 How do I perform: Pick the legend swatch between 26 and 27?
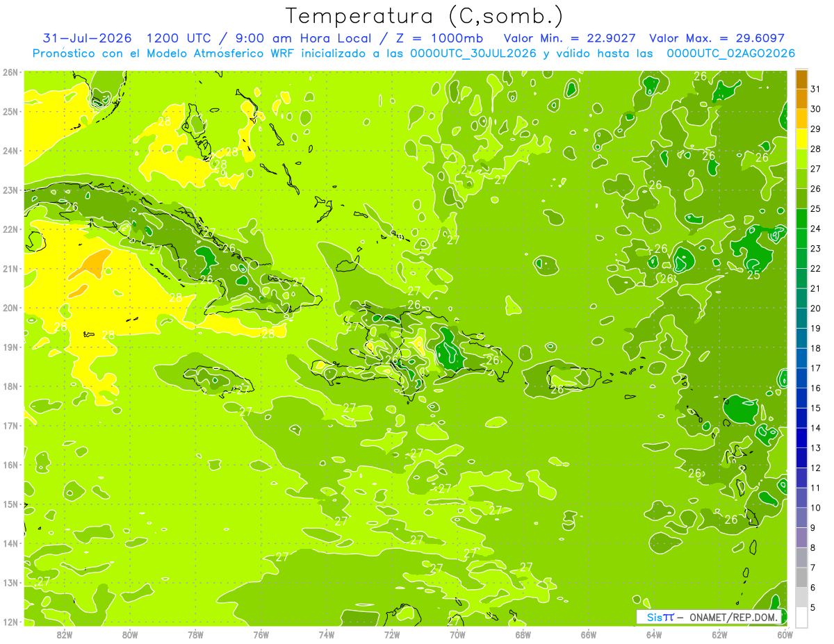(802, 179)
